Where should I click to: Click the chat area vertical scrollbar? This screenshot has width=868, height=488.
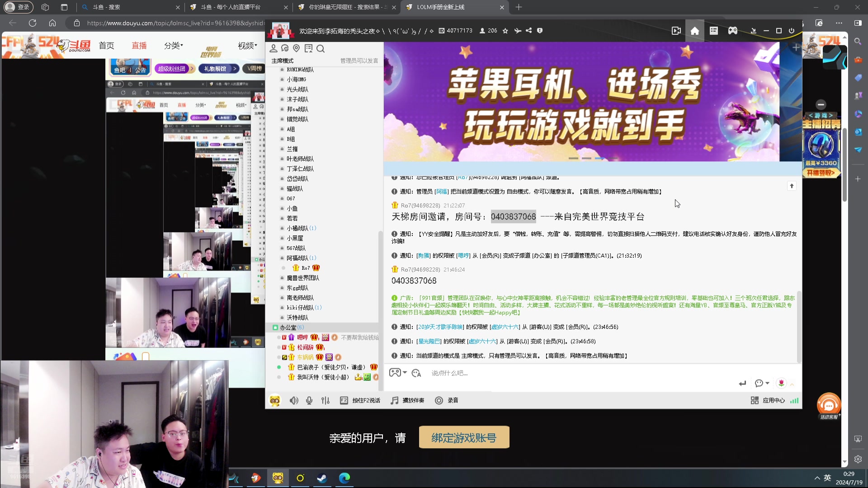point(799,326)
